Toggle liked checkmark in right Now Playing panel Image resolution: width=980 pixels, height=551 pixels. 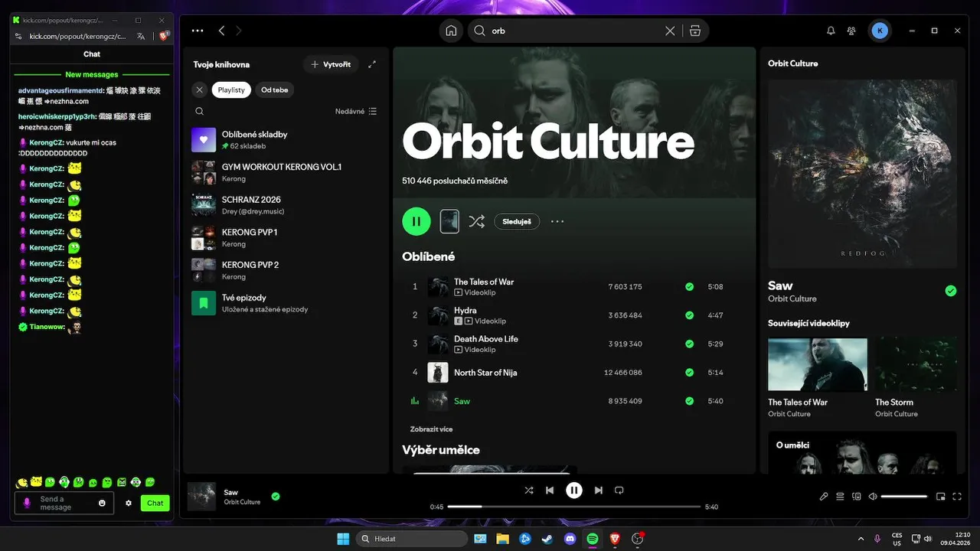(x=950, y=291)
